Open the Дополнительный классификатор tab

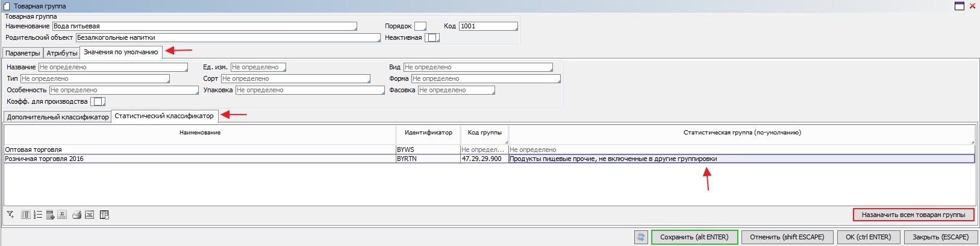[58, 117]
